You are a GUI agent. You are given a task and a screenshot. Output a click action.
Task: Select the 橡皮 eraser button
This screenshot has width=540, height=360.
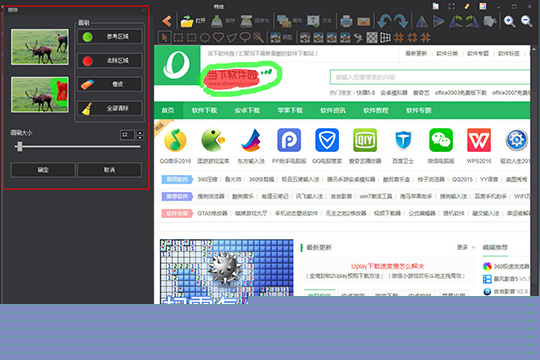110,84
